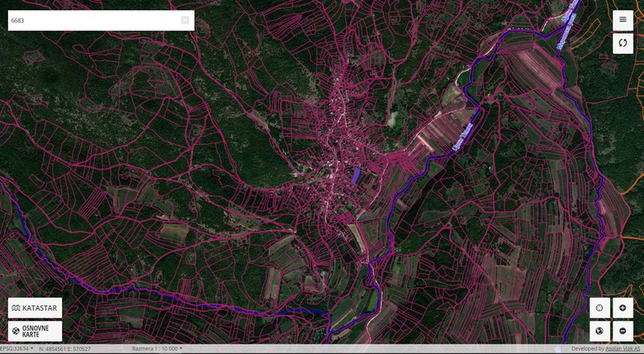Select the blue highlighted parcel
The image size is (644, 354).
[x=357, y=174]
